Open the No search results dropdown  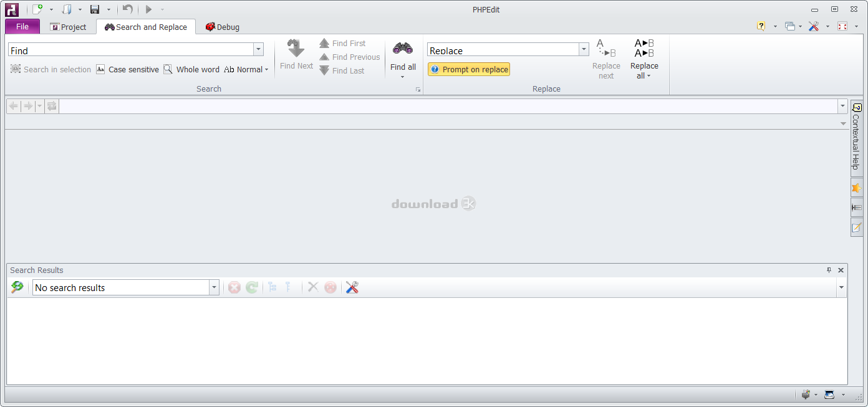pyautogui.click(x=214, y=287)
